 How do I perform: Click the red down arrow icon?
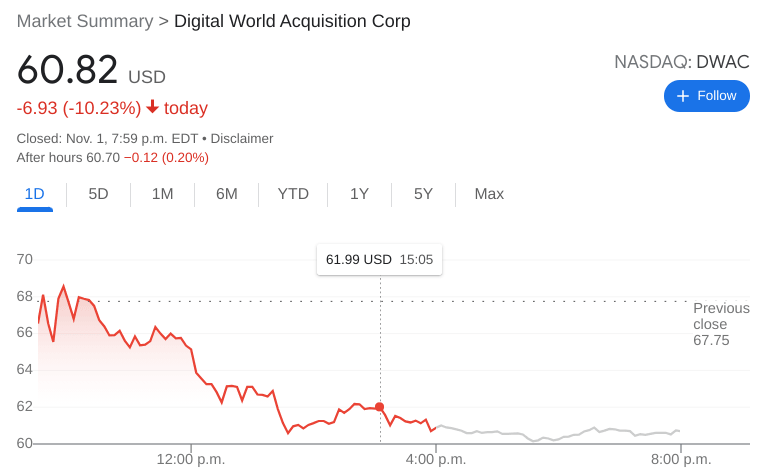[152, 107]
